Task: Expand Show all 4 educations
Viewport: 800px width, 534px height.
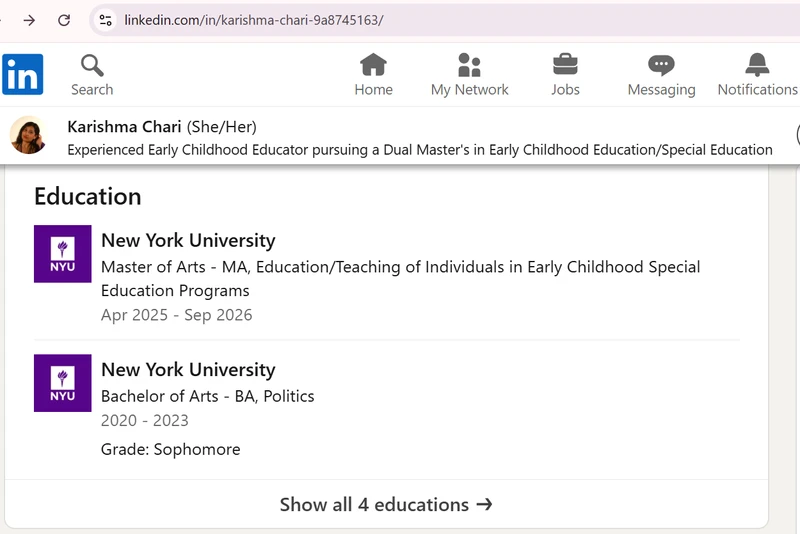Action: coord(386,505)
